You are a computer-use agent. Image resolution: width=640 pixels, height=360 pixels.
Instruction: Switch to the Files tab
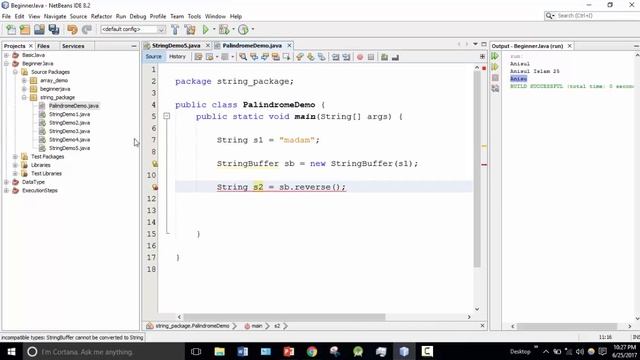point(43,46)
